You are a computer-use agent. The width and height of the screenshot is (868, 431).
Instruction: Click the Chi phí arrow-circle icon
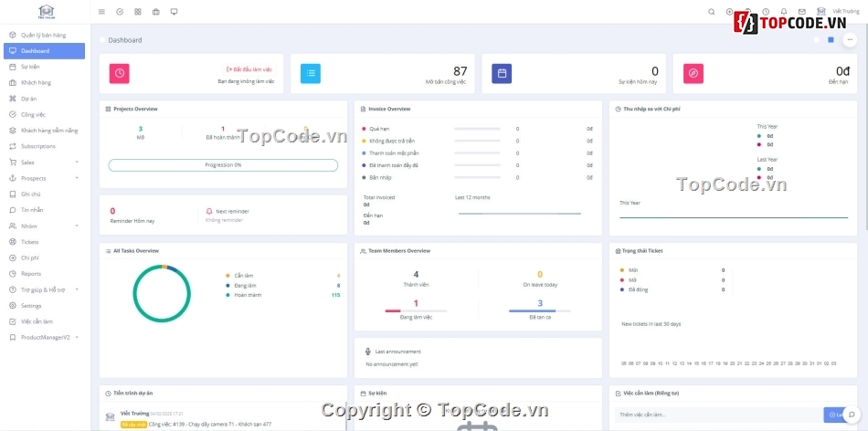coord(13,258)
